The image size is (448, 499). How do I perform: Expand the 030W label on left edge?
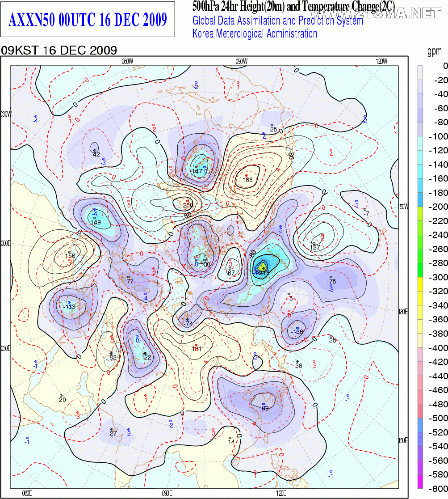click(5, 114)
